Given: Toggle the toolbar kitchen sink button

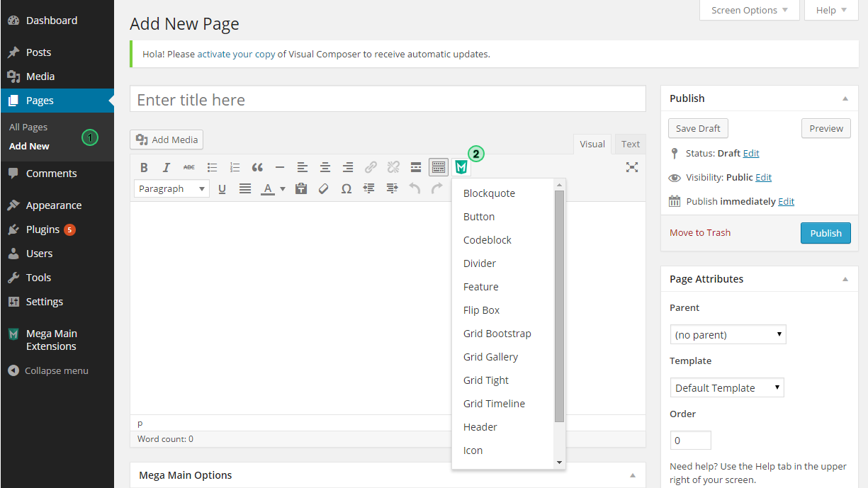Looking at the screenshot, I should tap(439, 167).
